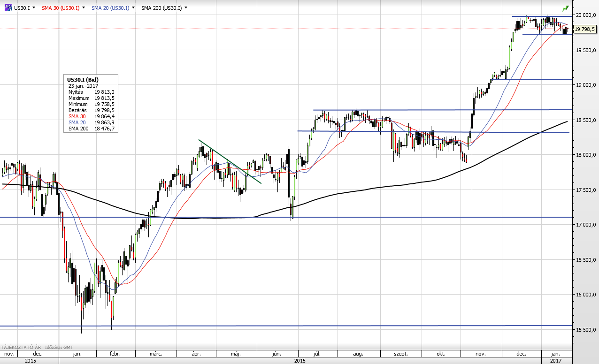Click the date '23-jan.-2017' in info box
This screenshot has height=364, width=599.
click(83, 86)
